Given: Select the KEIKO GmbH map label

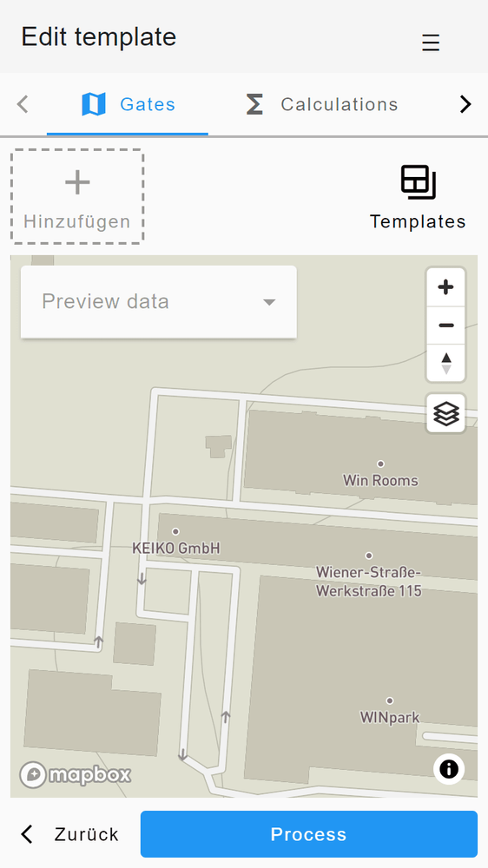Looking at the screenshot, I should pos(176,548).
